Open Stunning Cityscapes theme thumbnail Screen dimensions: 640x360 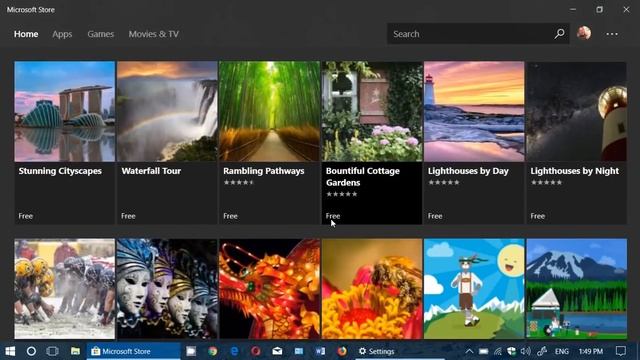pyautogui.click(x=64, y=111)
